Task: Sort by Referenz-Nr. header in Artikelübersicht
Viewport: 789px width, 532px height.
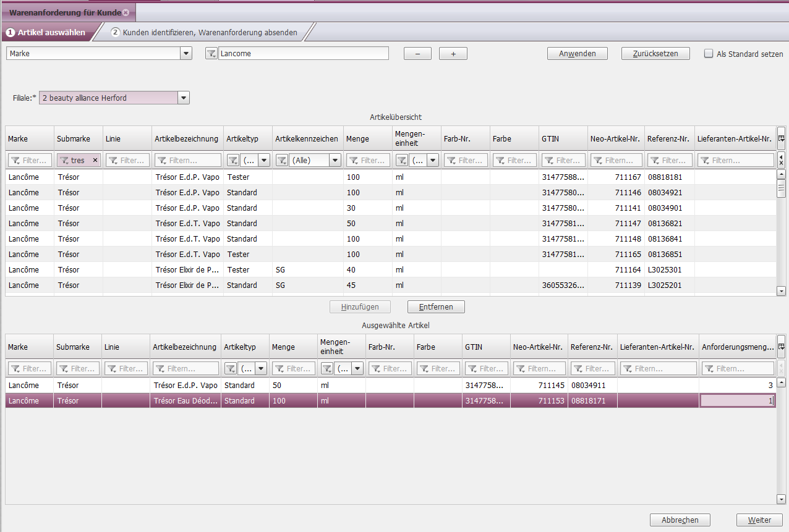Action: click(x=669, y=138)
